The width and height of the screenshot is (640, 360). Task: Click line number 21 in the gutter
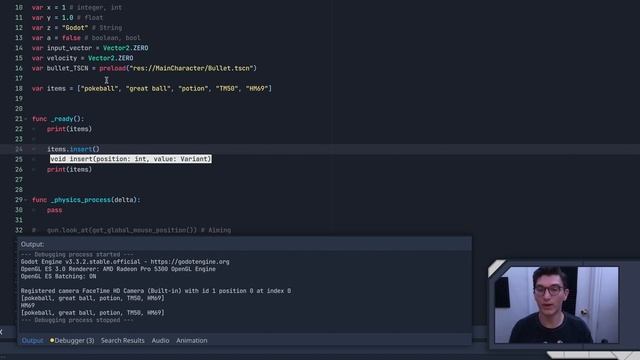19,119
